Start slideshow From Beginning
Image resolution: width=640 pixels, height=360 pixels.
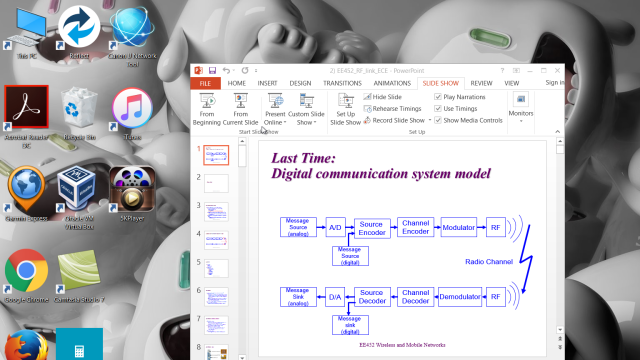pos(207,109)
